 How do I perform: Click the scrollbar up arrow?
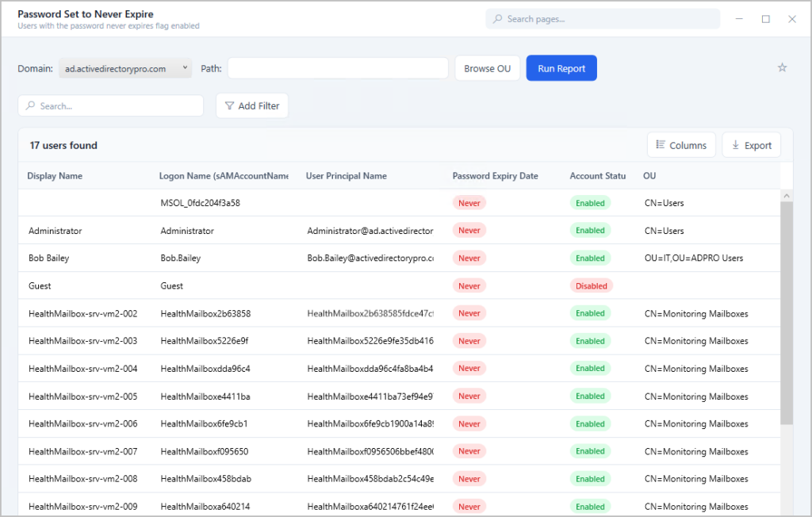pos(786,196)
